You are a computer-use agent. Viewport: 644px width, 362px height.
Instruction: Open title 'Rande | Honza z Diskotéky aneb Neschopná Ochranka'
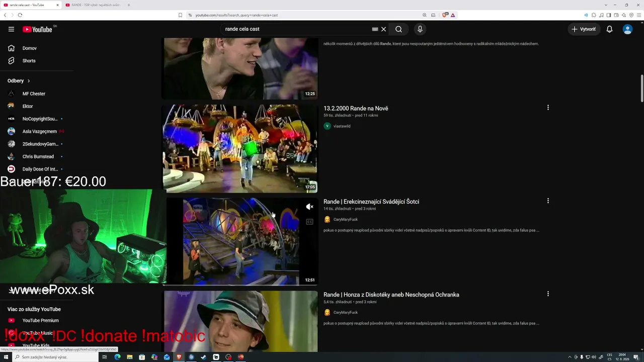pos(391,295)
